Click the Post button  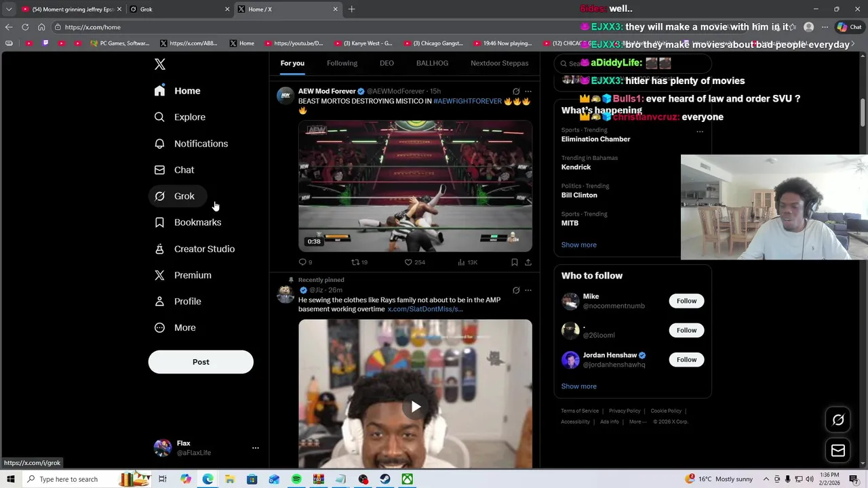(201, 362)
